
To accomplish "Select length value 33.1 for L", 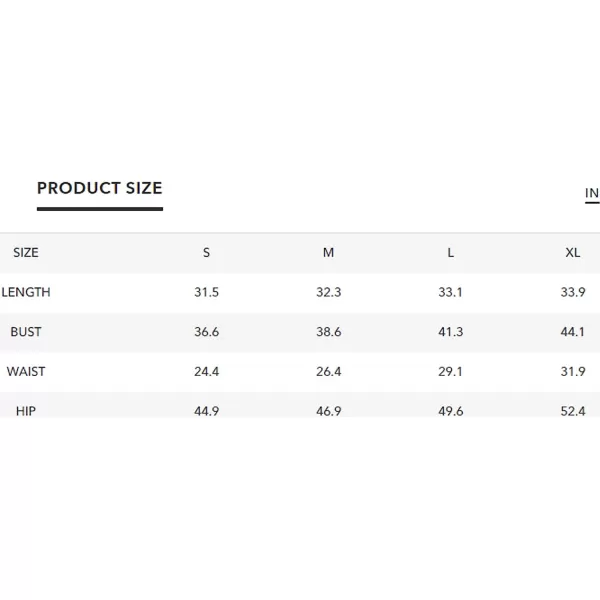I will 450,292.
